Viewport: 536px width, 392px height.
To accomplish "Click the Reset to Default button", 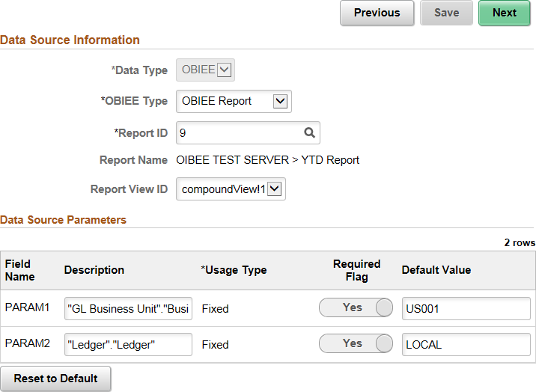I will (55, 379).
